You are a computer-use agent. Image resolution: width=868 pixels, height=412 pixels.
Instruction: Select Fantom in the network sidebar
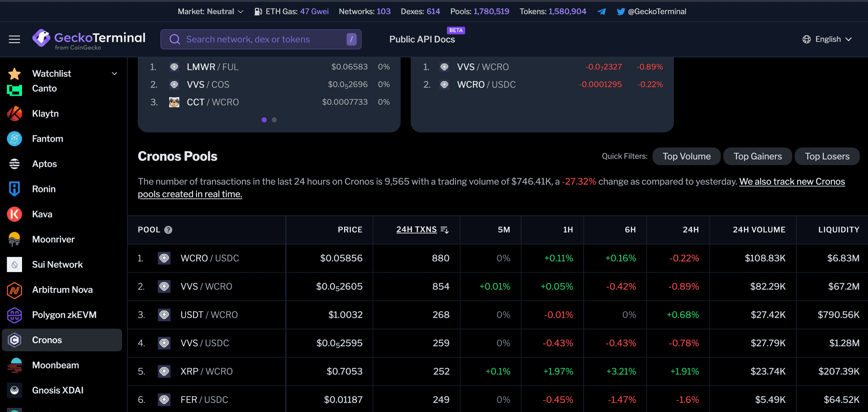47,139
